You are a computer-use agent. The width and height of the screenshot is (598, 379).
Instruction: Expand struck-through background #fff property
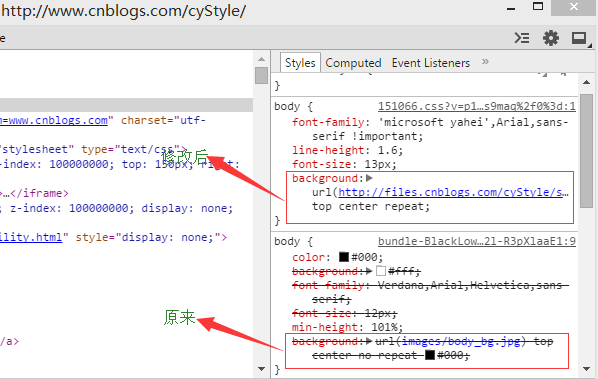pyautogui.click(x=368, y=271)
